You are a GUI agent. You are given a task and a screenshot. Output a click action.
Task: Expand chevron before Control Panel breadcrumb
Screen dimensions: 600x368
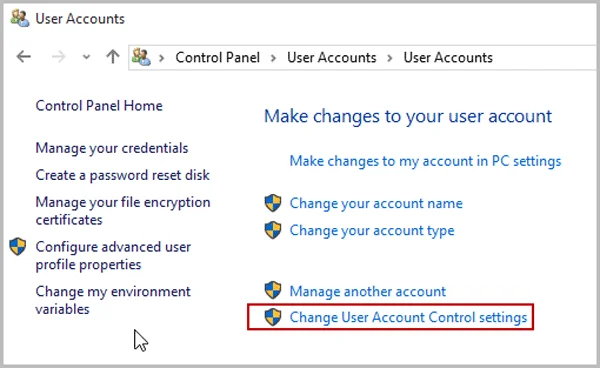[x=161, y=58]
